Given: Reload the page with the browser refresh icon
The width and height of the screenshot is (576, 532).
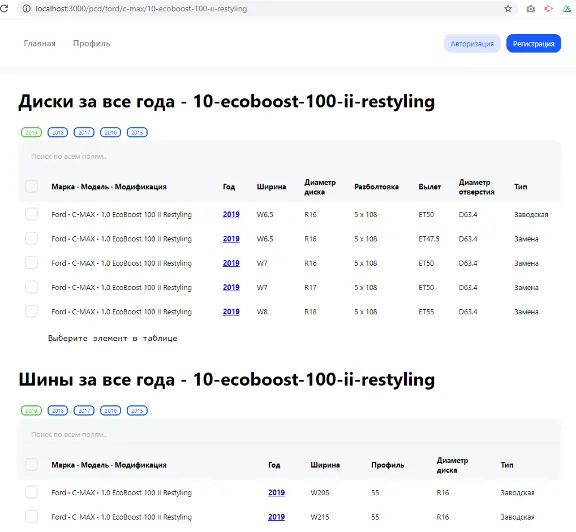Looking at the screenshot, I should click(x=4, y=8).
